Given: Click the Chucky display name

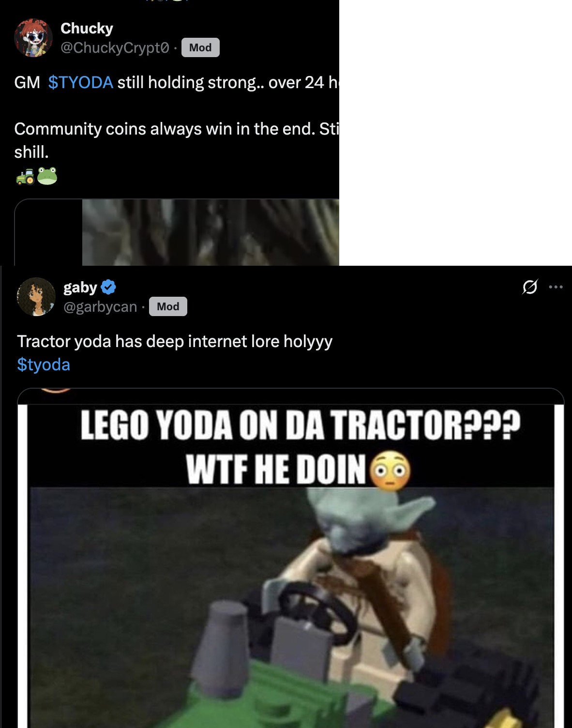Looking at the screenshot, I should (87, 29).
